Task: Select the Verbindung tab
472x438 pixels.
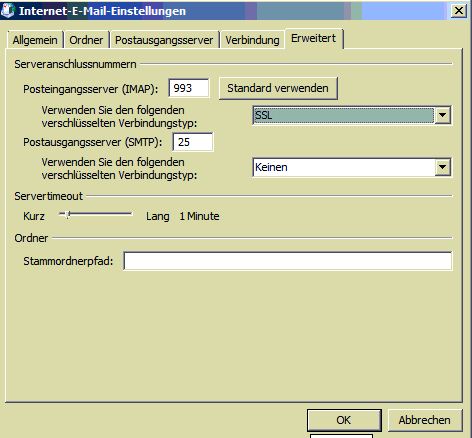Action: [x=252, y=40]
